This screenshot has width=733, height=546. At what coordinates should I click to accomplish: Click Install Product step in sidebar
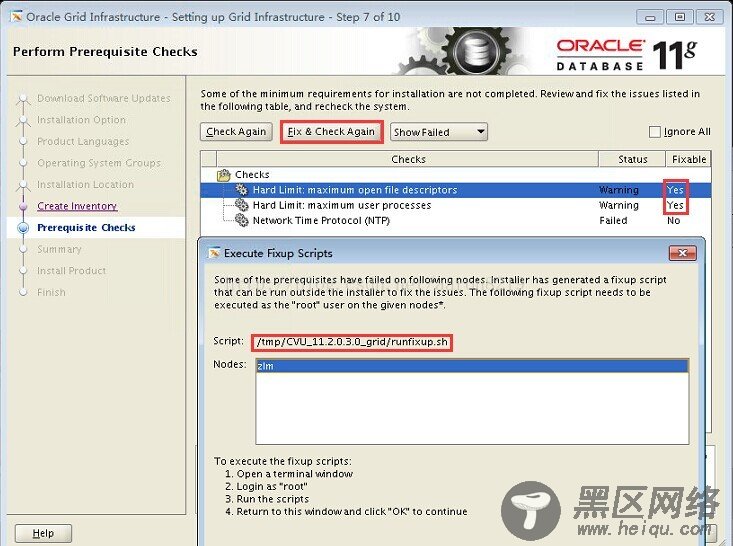coord(72,271)
